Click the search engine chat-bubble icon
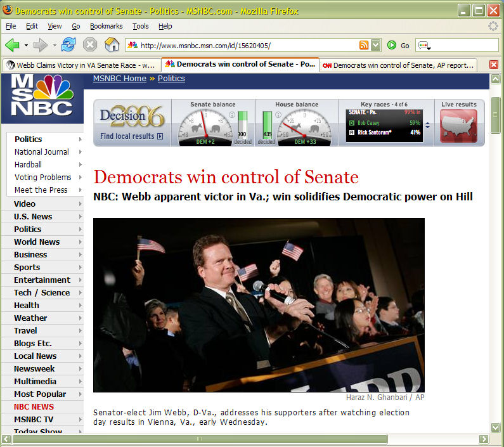504x447 pixels. pos(424,46)
